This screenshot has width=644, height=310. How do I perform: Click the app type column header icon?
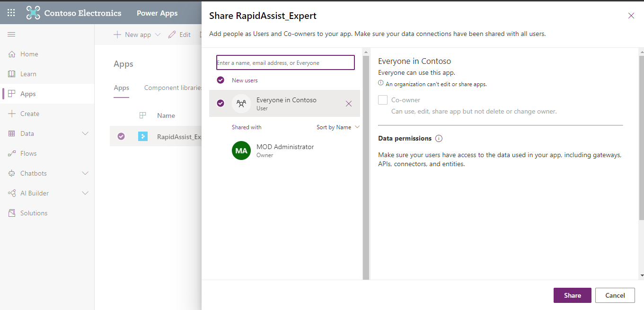click(x=142, y=115)
